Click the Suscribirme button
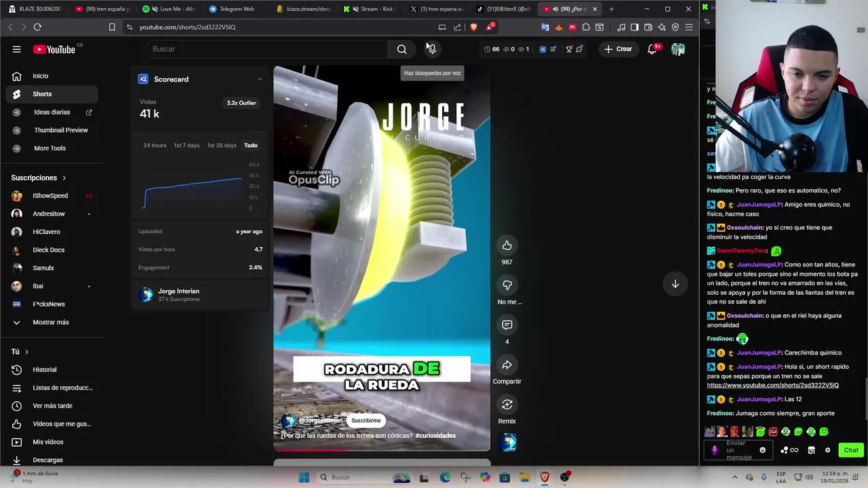 [x=366, y=420]
